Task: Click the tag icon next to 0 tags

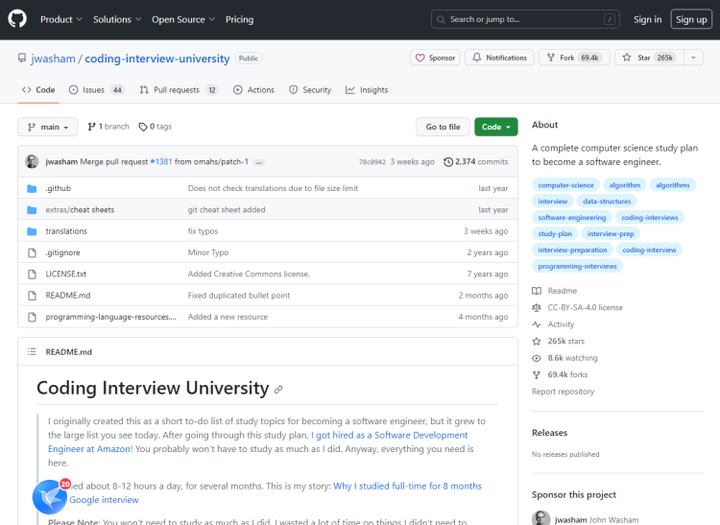Action: coord(143,127)
